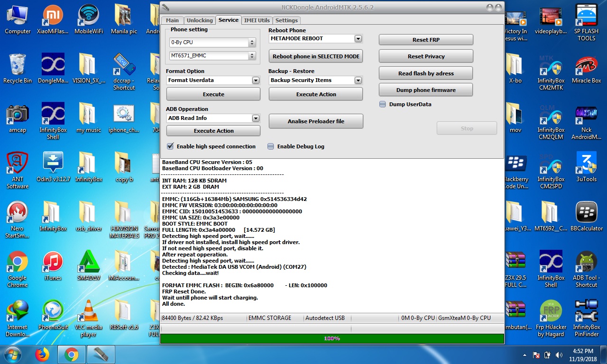This screenshot has width=607, height=364.
Task: Click the EMMC STORAGE status field
Action: tap(275, 318)
